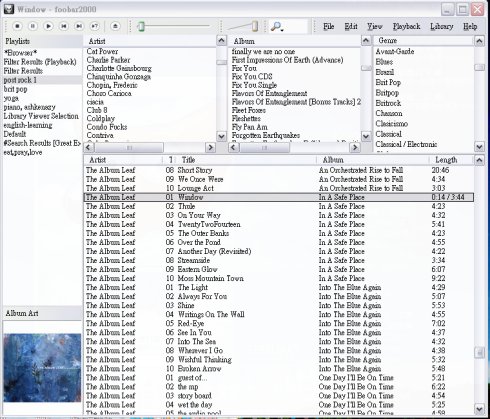Pause the current track
This screenshot has width=490, height=419.
(33, 26)
